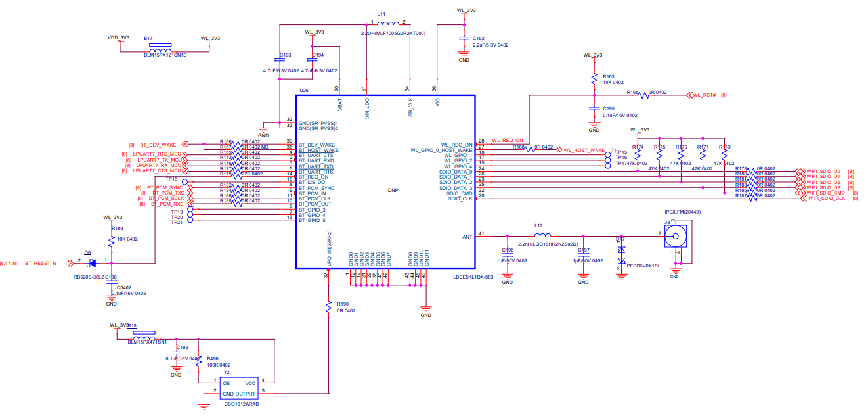Select resistor R174 47K zigzag symbol

click(637, 158)
